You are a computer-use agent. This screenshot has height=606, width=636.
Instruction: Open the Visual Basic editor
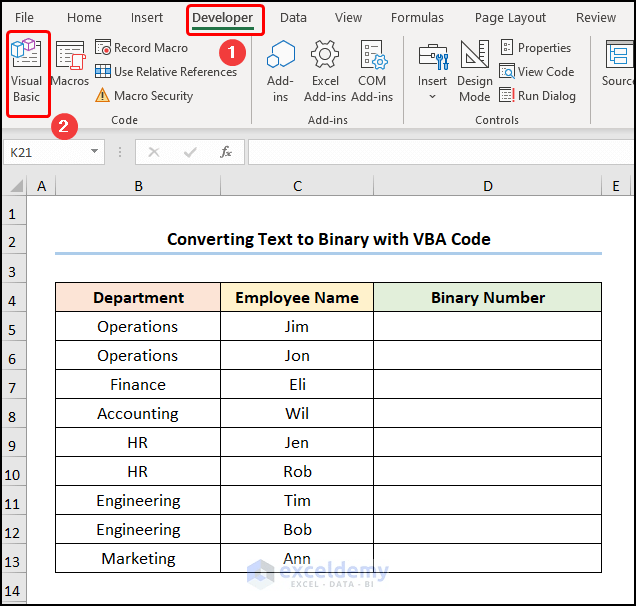point(26,71)
